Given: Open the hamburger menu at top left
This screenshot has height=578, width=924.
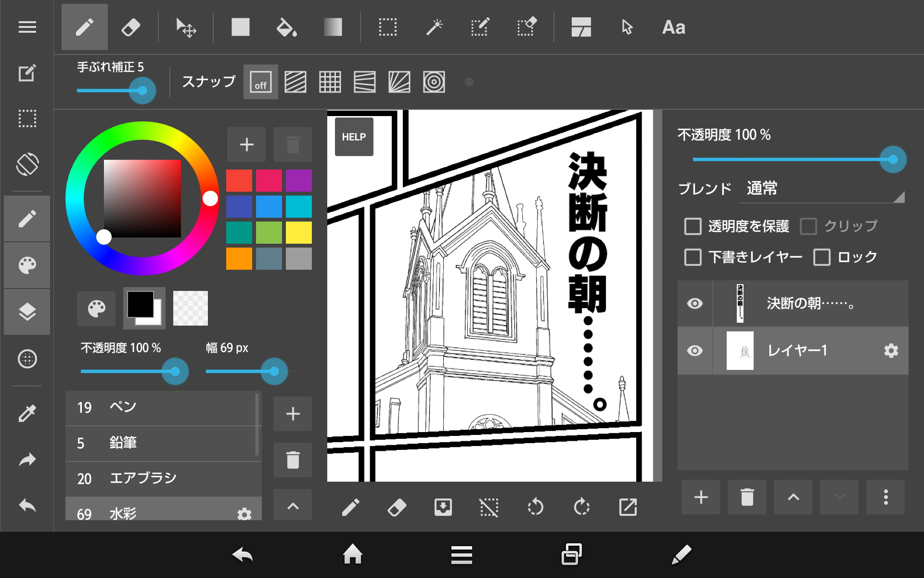Looking at the screenshot, I should pyautogui.click(x=27, y=27).
